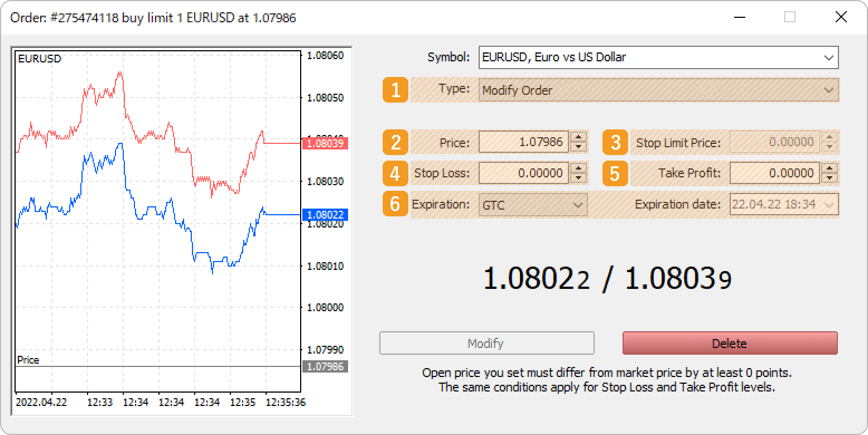Click the Stop Limit Price field
Viewport: 868px width, 435px height.
click(775, 142)
